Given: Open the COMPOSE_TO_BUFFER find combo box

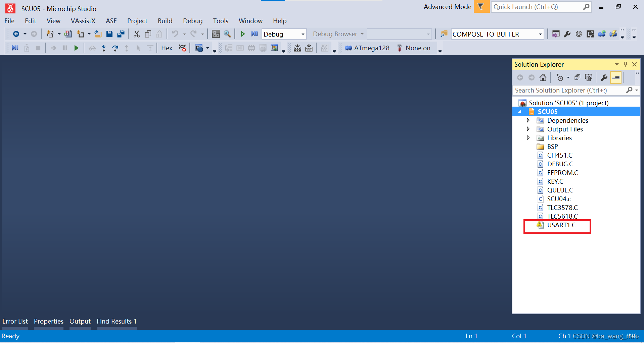Looking at the screenshot, I should click(497, 34).
